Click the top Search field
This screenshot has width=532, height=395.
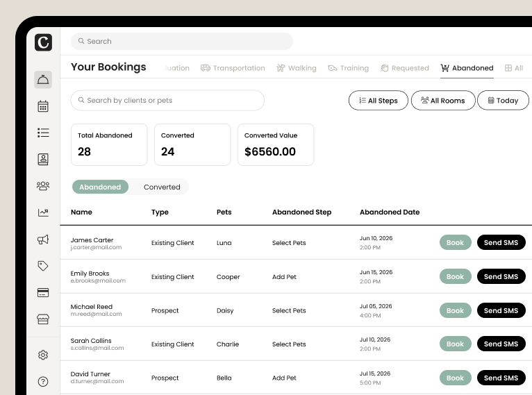(x=182, y=42)
